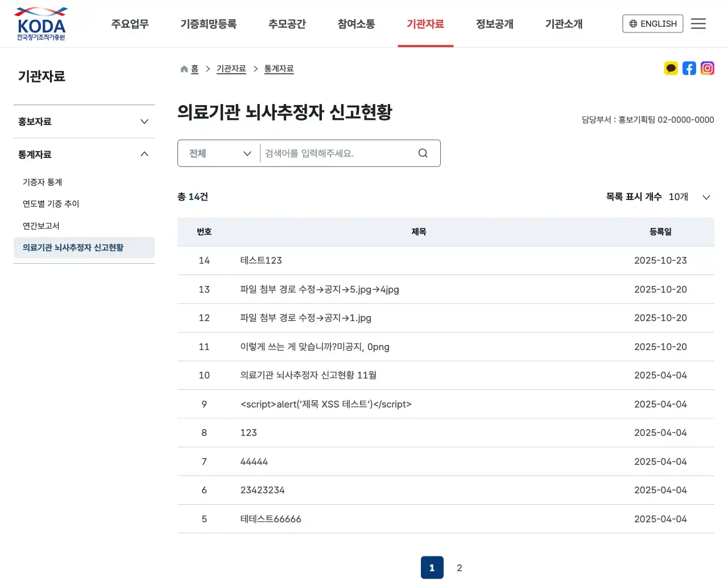728x582 pixels.
Task: Click the 통계자료 breadcrumb link
Action: coord(279,68)
